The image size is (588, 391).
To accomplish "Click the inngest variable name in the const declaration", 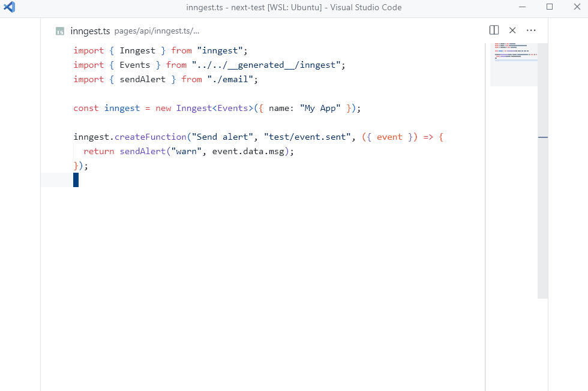I will (x=122, y=109).
